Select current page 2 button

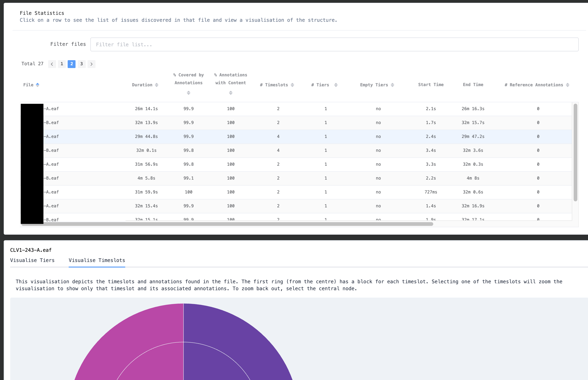tap(72, 64)
